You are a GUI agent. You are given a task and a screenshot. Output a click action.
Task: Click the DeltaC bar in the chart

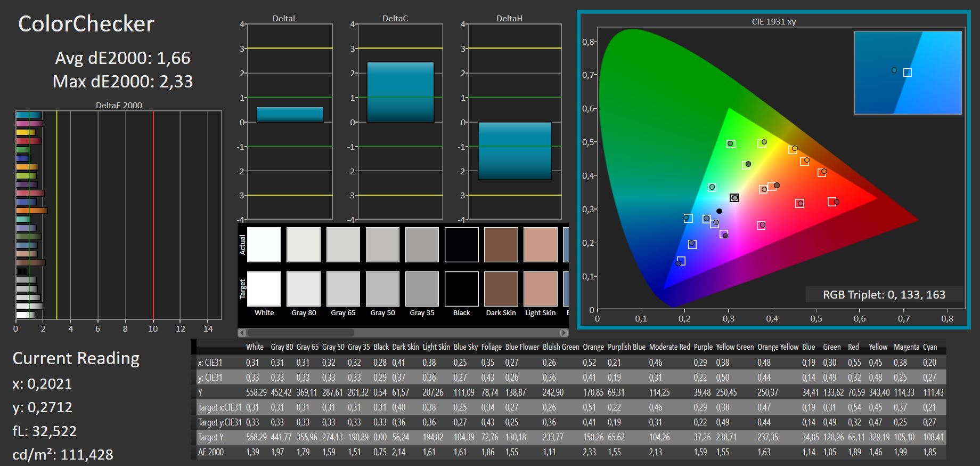click(400, 92)
